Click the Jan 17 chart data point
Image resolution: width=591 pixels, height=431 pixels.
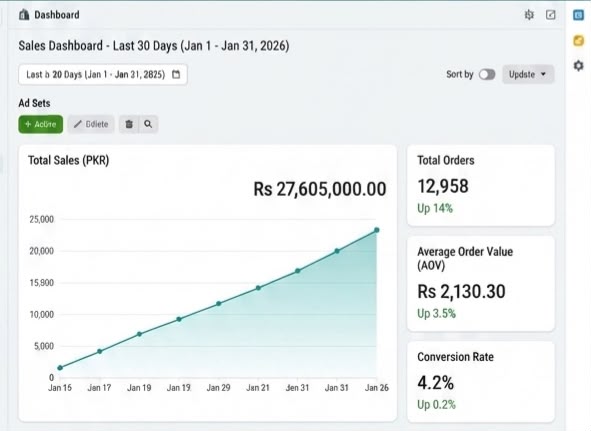(x=100, y=351)
